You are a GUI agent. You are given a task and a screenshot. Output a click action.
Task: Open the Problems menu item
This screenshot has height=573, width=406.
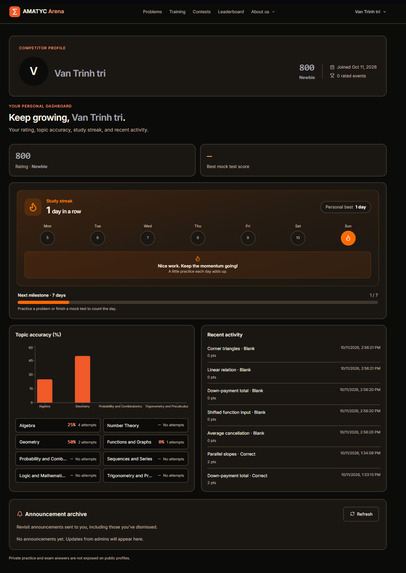click(152, 12)
